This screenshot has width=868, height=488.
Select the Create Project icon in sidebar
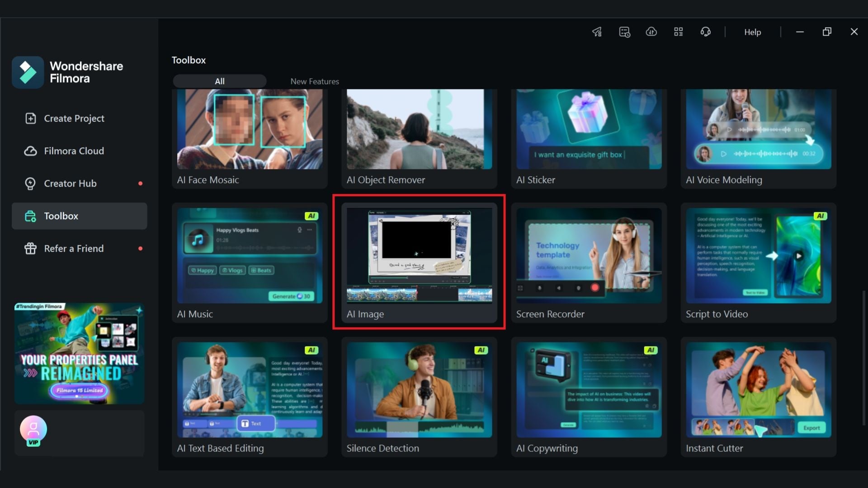[x=30, y=118]
